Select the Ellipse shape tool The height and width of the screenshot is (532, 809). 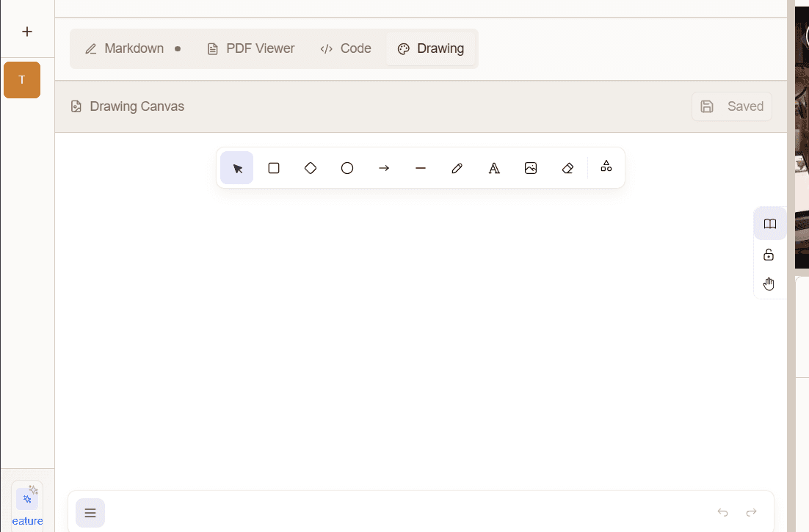coord(347,168)
